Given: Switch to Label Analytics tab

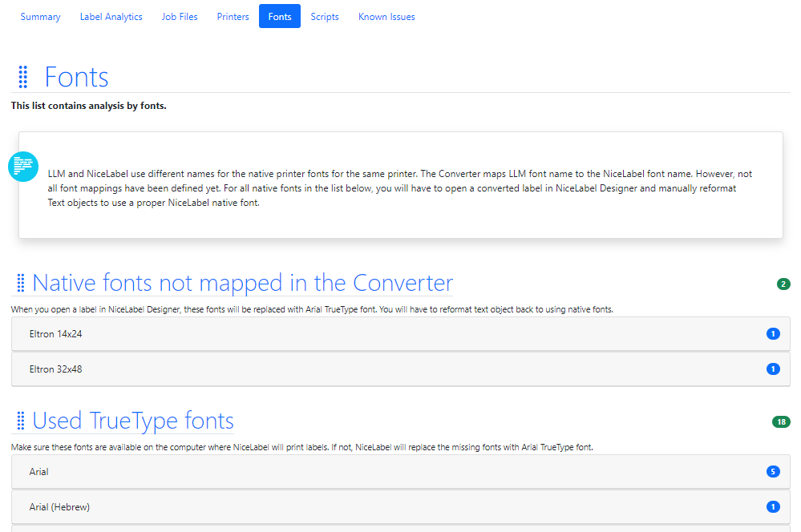Looking at the screenshot, I should pyautogui.click(x=111, y=16).
